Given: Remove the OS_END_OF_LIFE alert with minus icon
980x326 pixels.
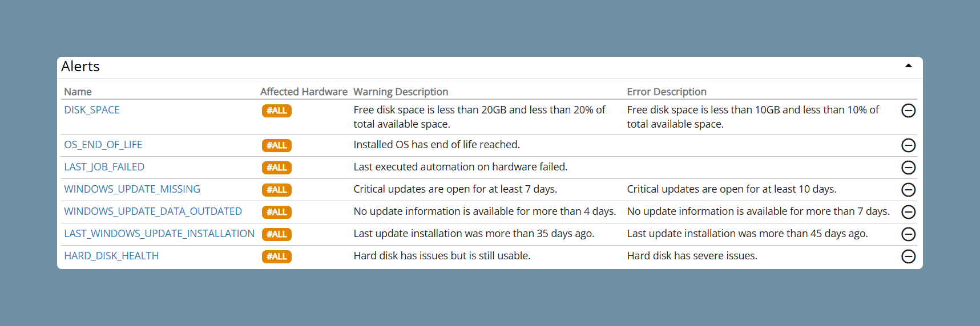Looking at the screenshot, I should point(908,145).
